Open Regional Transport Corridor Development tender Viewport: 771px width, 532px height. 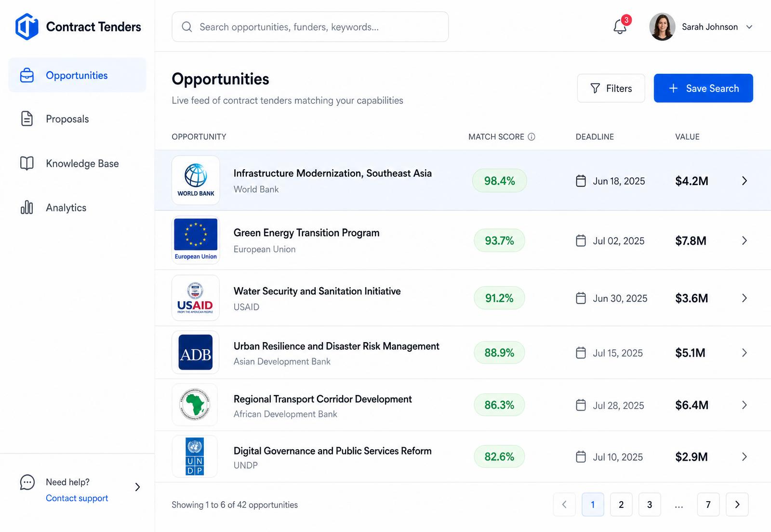click(x=322, y=399)
